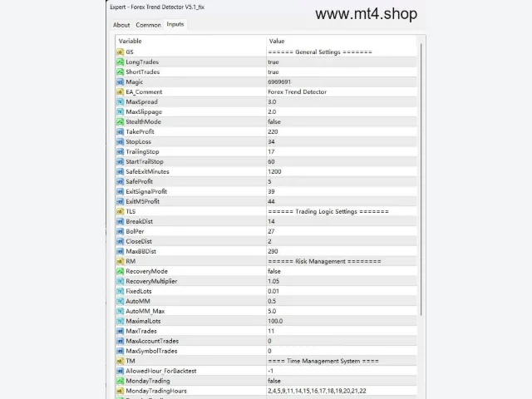Select the MaxBBDist value 290
Screen dimensions: 532x399
coord(273,251)
